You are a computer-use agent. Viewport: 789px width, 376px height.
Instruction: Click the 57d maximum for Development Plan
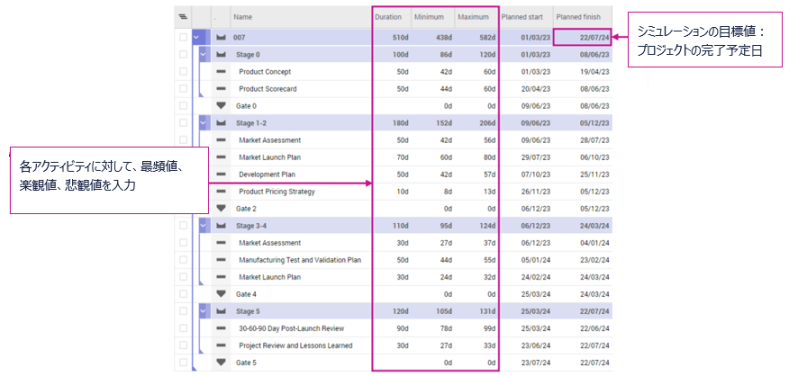point(490,174)
